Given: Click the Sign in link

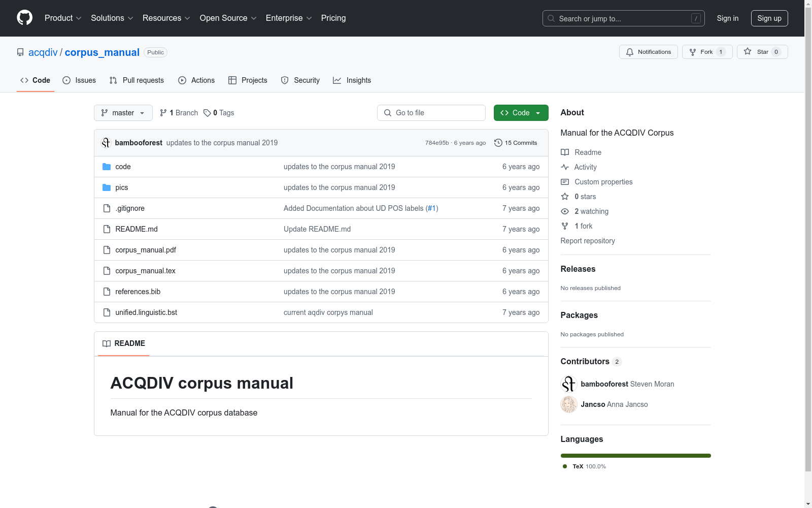Looking at the screenshot, I should [x=728, y=18].
